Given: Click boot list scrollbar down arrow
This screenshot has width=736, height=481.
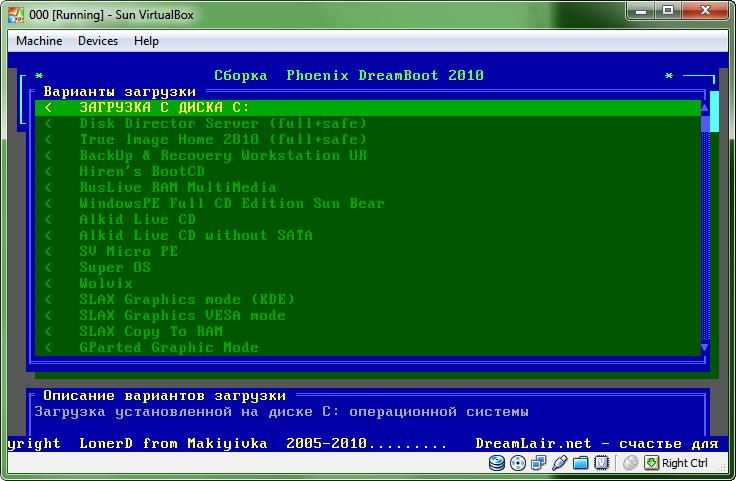Looking at the screenshot, I should coord(704,348).
